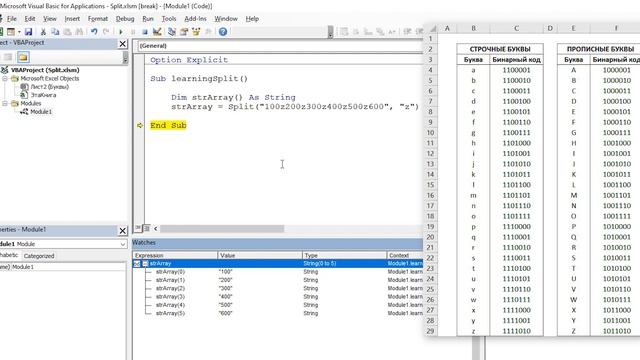Image resolution: width=640 pixels, height=360 pixels.
Task: Open the (General) object dropdown
Action: [280, 46]
